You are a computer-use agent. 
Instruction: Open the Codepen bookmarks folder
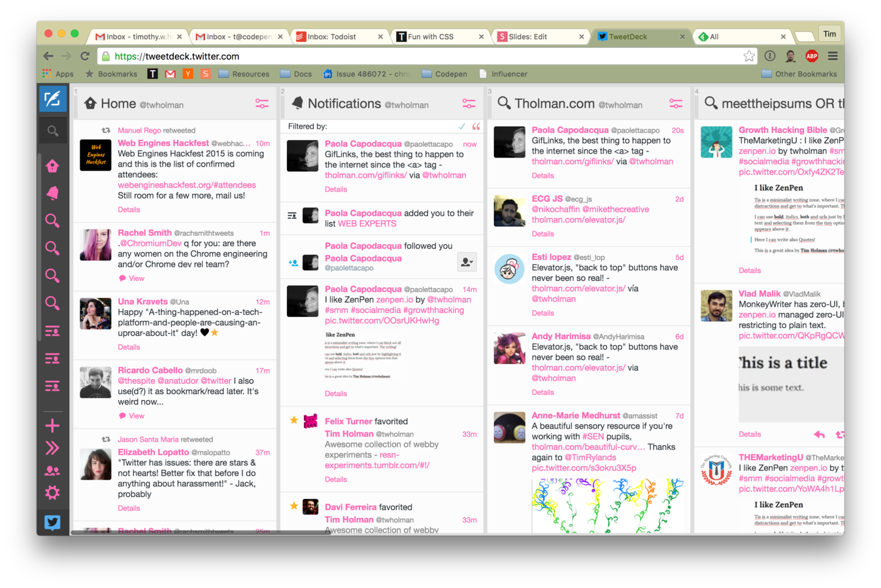(x=444, y=74)
